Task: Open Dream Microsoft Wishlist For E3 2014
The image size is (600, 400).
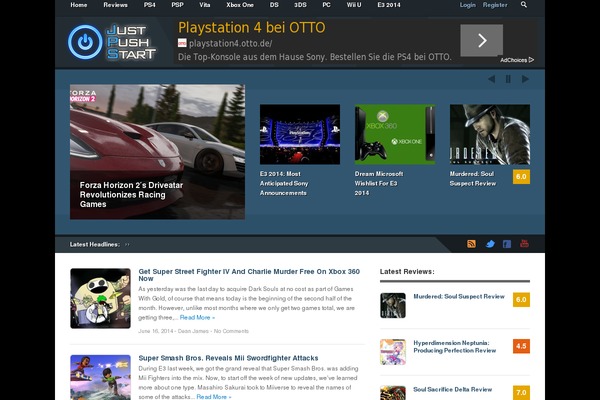Action: click(x=379, y=183)
